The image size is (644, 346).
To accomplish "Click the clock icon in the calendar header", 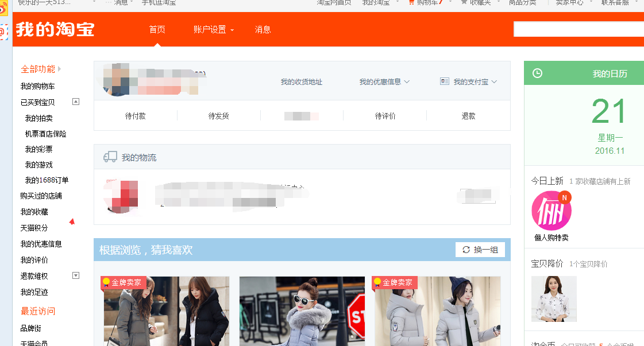I will click(x=537, y=73).
